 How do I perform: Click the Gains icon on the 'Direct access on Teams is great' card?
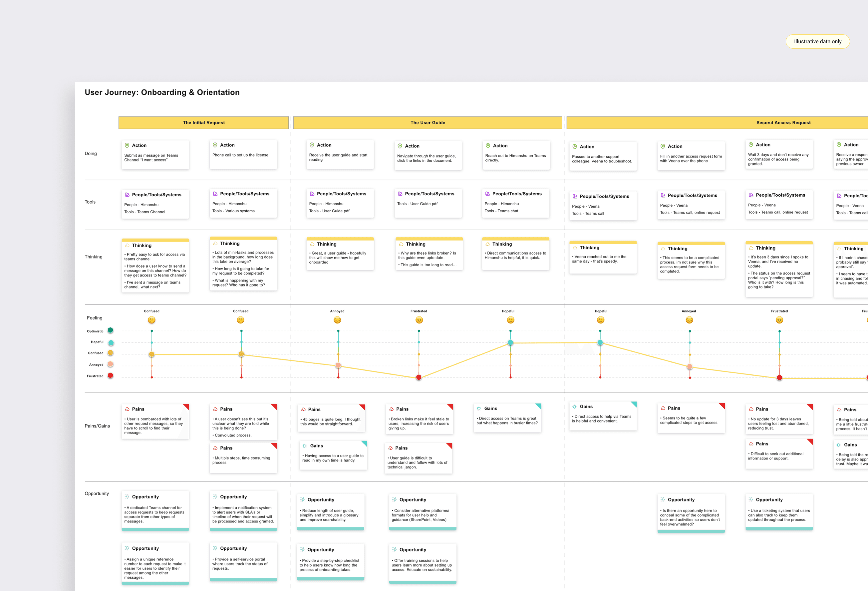(479, 408)
